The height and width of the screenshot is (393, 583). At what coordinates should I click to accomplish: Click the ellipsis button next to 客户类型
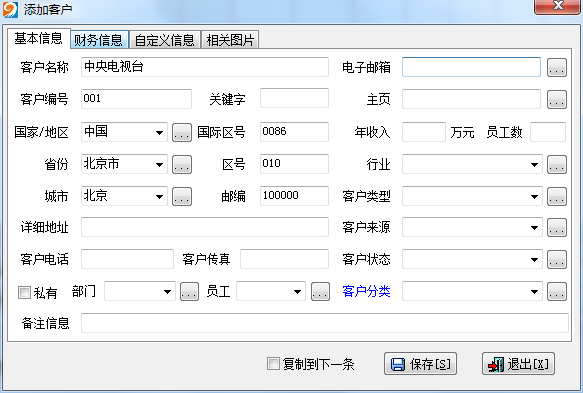tap(557, 196)
